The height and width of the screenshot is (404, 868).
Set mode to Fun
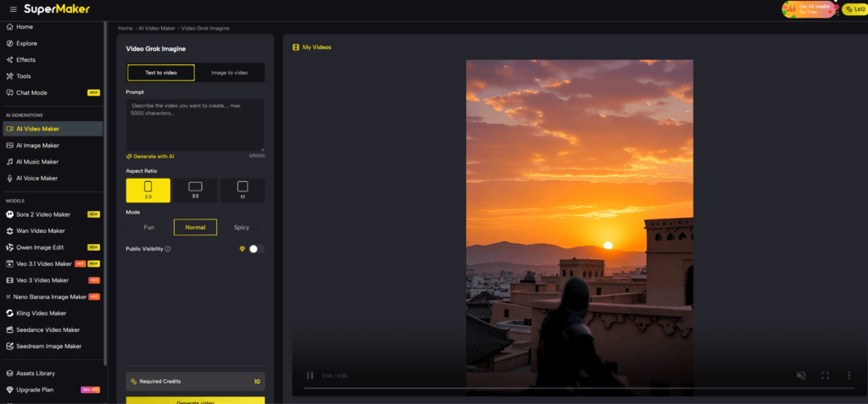(x=148, y=227)
